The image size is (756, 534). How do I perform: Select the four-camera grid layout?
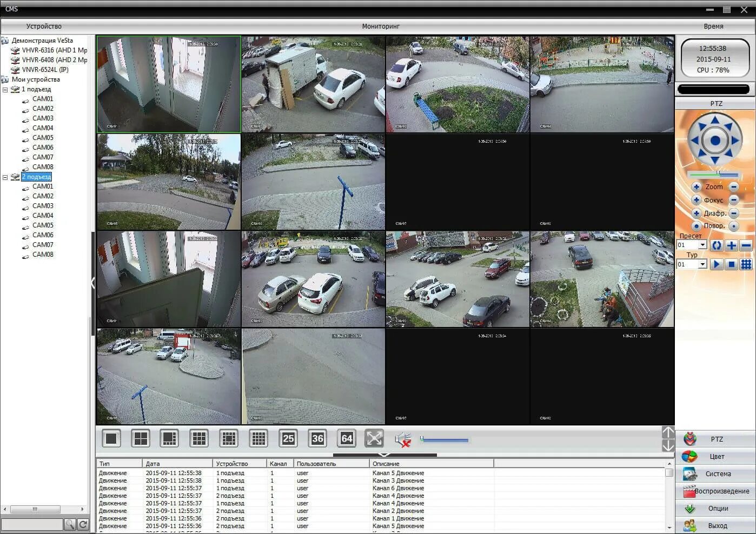[x=141, y=438]
